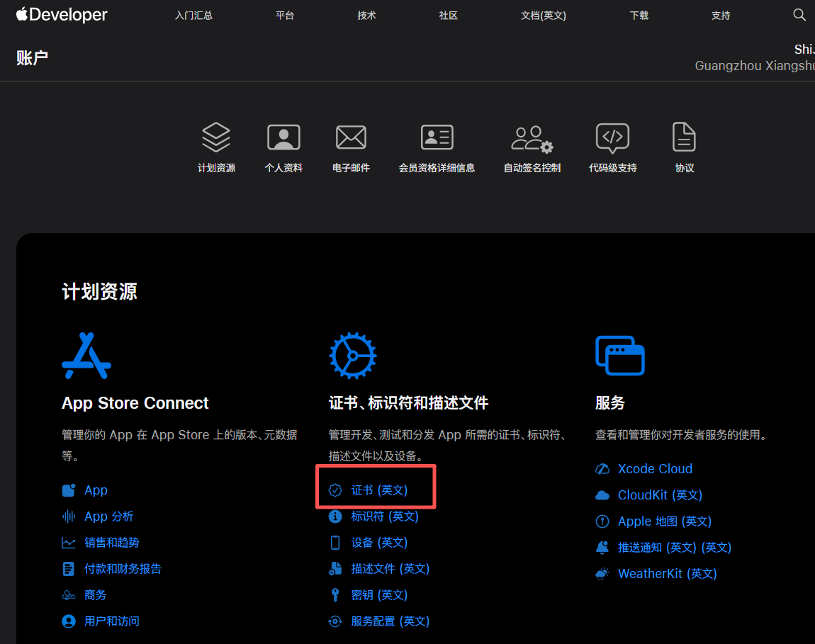Click the seal icon beside 证书 (英文)
Viewport: 815px width, 644px height.
point(335,490)
